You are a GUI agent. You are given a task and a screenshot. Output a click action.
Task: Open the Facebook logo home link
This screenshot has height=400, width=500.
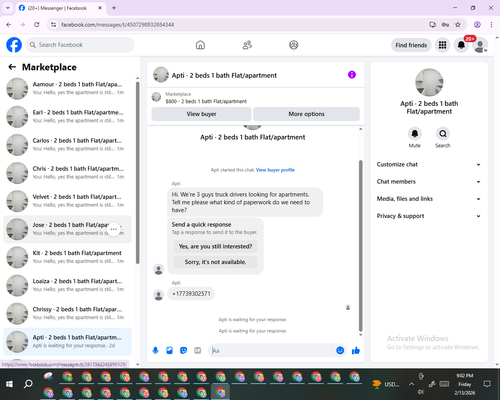coord(14,45)
